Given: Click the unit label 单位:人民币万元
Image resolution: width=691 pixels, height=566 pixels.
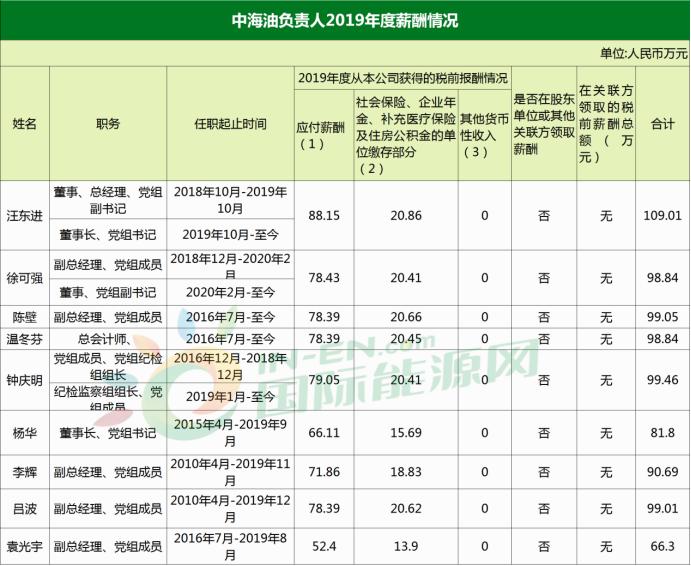Looking at the screenshot, I should [643, 53].
